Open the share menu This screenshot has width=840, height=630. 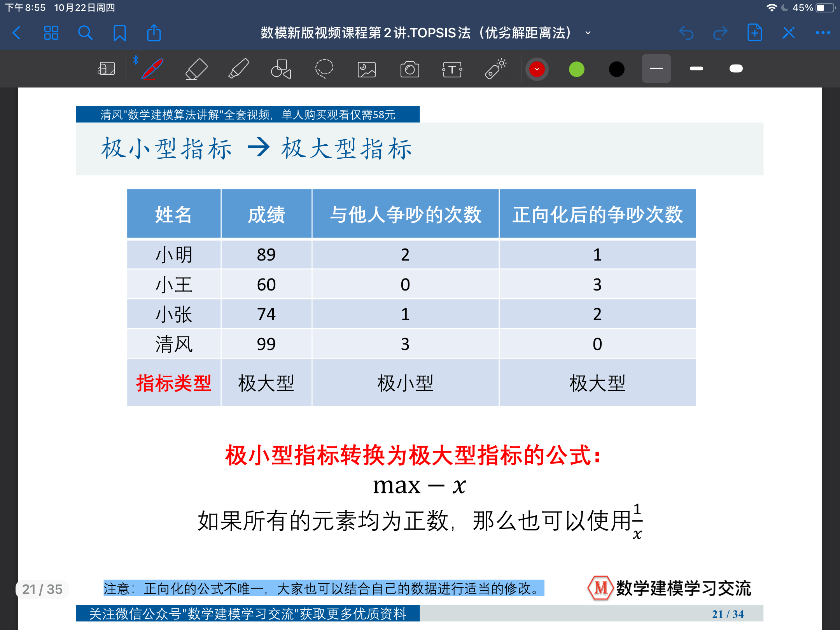pyautogui.click(x=154, y=33)
